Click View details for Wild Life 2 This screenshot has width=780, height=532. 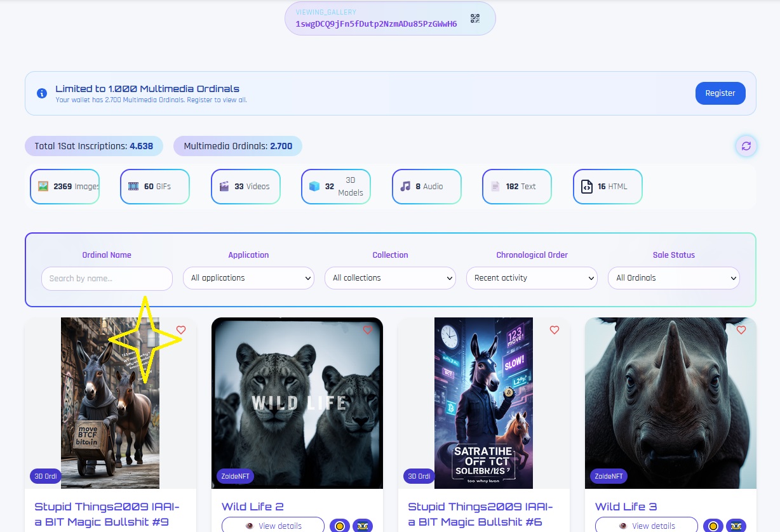click(273, 526)
